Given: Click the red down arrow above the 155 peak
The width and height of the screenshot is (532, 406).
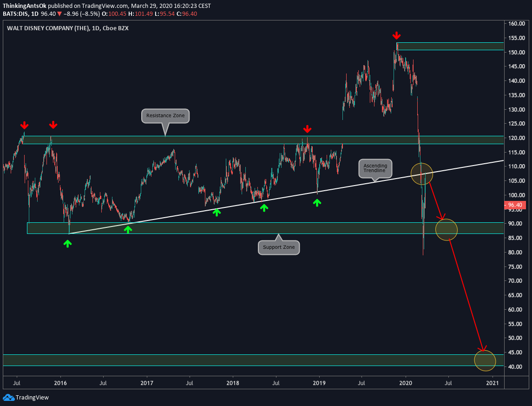Looking at the screenshot, I should pos(396,35).
